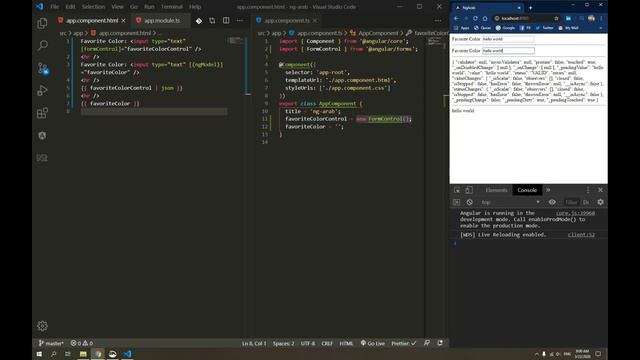Switch to the app.component.html tab
The image size is (640, 360).
92,20
